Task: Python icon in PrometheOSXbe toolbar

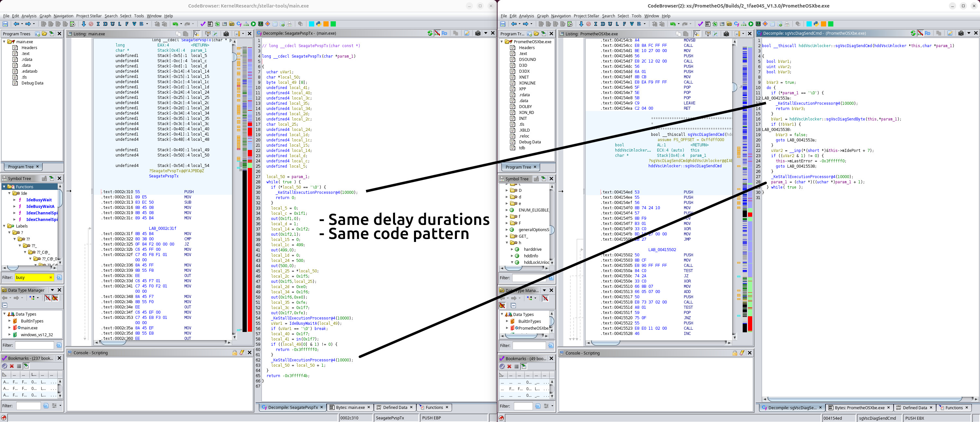Action: pyautogui.click(x=816, y=24)
